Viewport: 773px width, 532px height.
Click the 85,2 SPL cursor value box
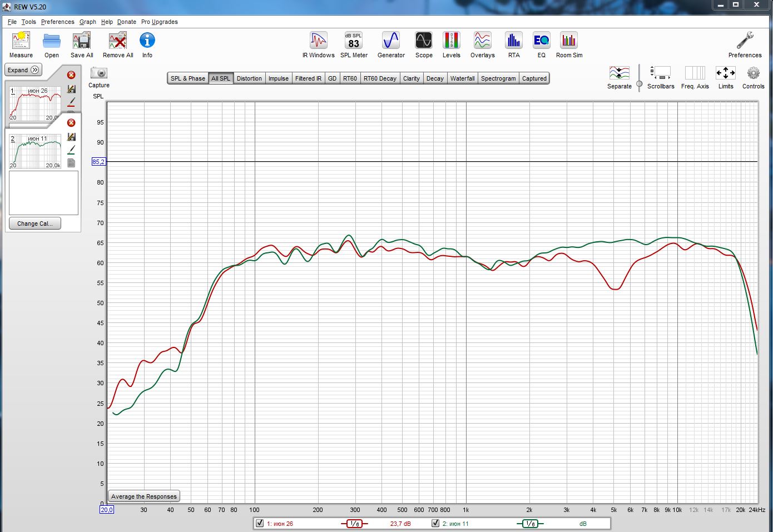pos(98,162)
